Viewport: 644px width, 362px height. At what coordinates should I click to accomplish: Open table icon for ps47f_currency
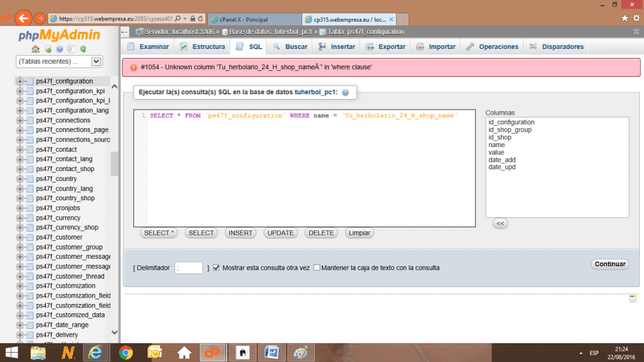[30, 218]
